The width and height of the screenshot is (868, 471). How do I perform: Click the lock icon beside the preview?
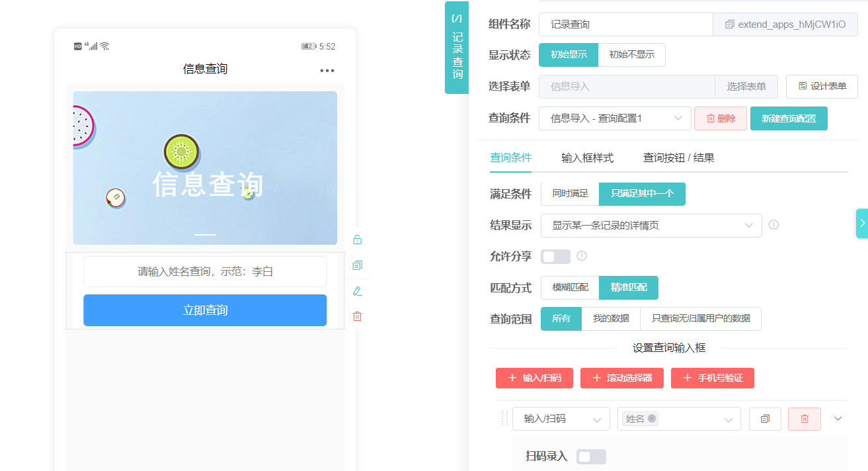358,239
